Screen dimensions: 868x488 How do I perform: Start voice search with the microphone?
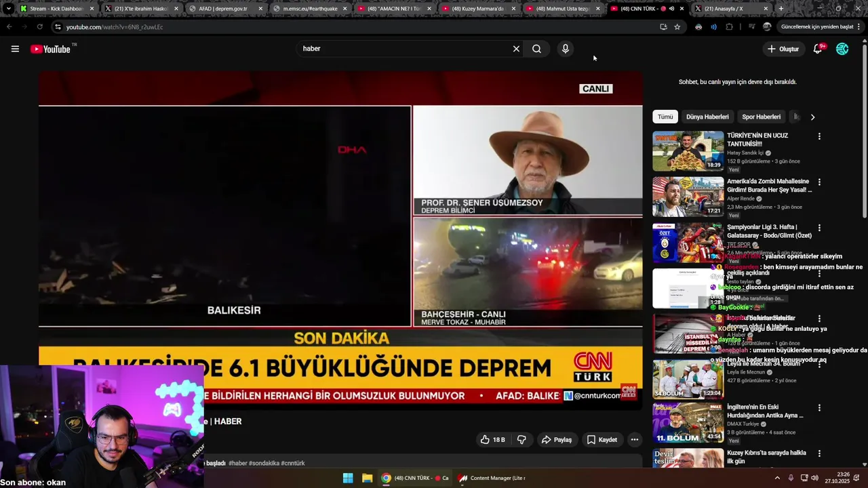(x=565, y=49)
